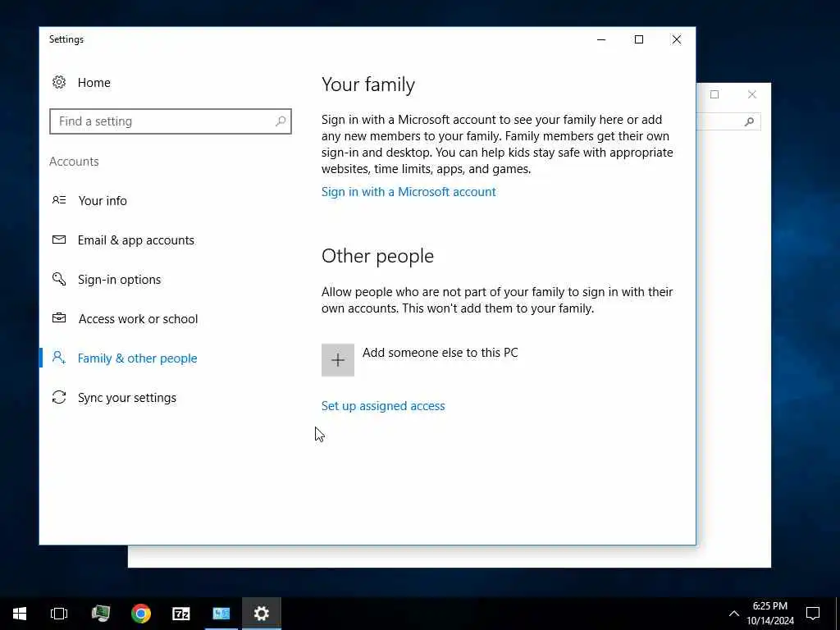This screenshot has width=840, height=630.
Task: Maximize the background window behind Settings
Action: [714, 95]
